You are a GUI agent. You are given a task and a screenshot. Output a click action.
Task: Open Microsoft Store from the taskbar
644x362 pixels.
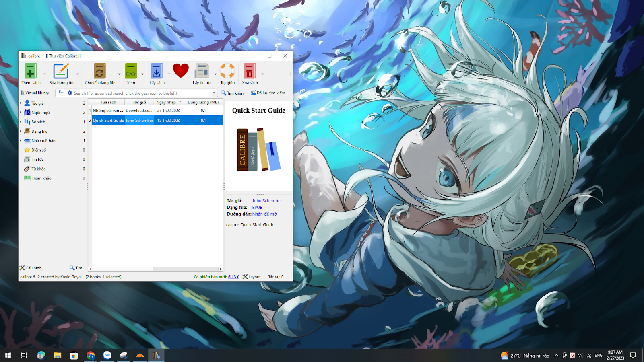point(74,355)
